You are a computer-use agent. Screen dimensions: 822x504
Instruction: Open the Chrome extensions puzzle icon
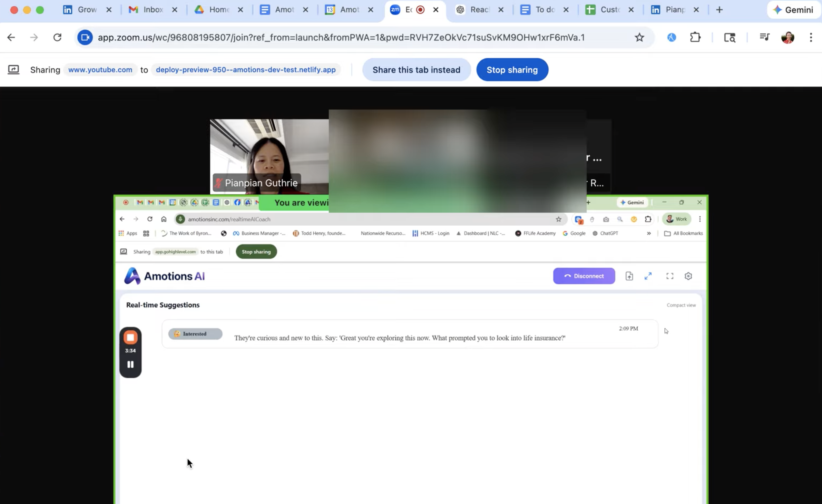(x=695, y=37)
